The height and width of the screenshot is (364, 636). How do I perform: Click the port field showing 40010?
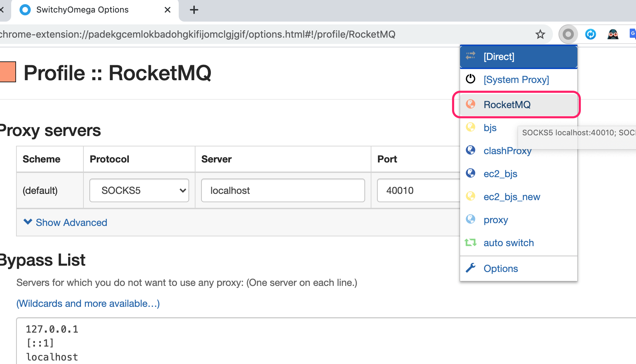click(419, 190)
